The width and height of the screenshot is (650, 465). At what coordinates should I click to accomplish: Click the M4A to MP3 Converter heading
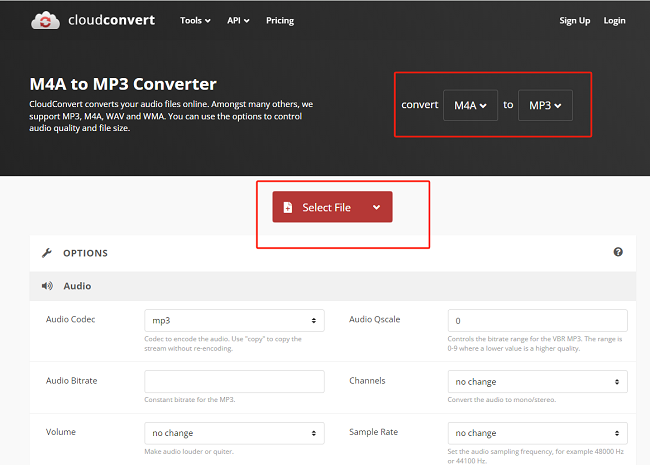(123, 84)
